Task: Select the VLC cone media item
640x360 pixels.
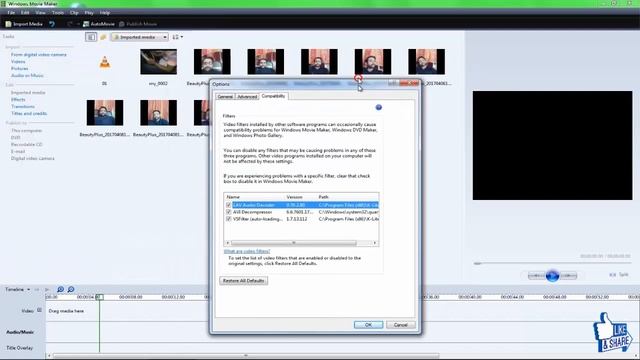Action: (x=104, y=62)
